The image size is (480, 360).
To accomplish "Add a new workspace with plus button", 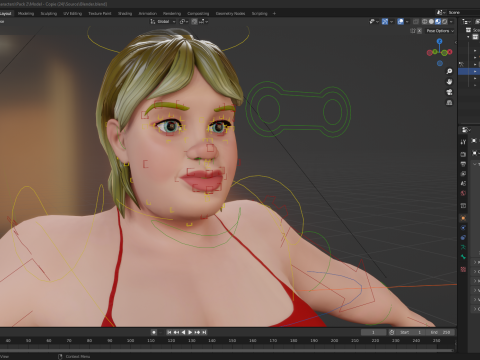I will (274, 14).
